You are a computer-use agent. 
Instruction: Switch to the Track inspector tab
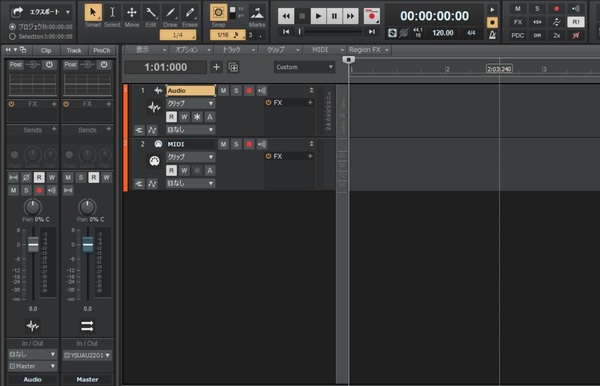click(x=74, y=50)
